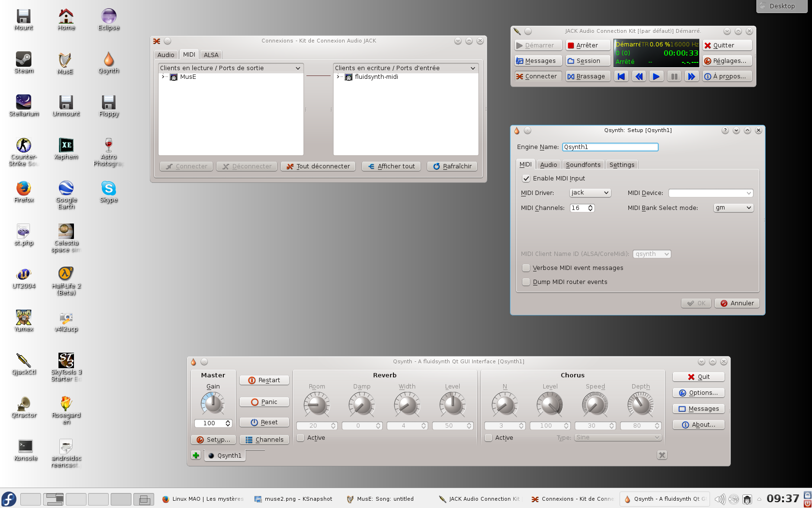Viewport: 812px width, 508px height.
Task: Click the Reverb Room dial
Action: pyautogui.click(x=317, y=404)
